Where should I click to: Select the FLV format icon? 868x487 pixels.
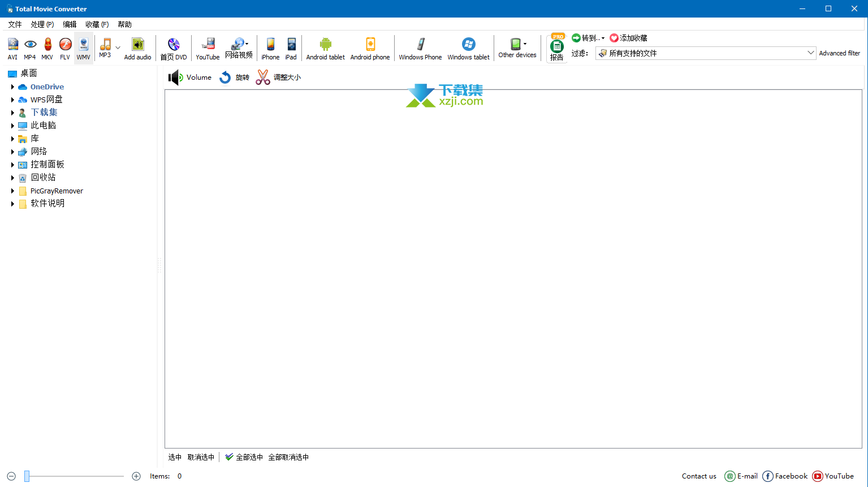point(65,48)
